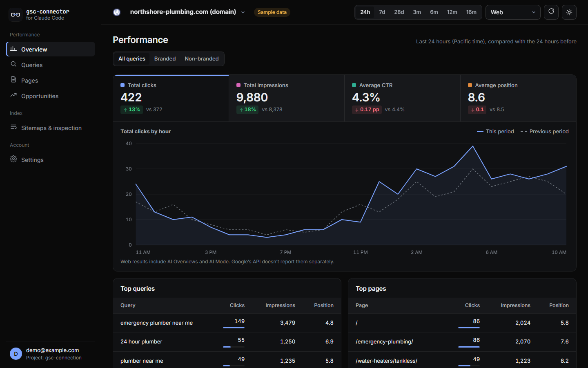Click the demo@example.com account label
The width and height of the screenshot is (588, 368).
pyautogui.click(x=53, y=350)
